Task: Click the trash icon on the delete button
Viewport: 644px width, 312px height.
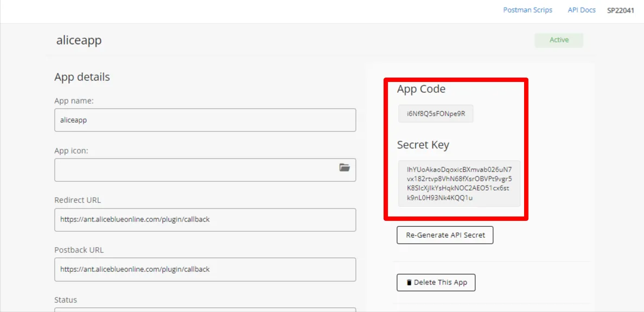Action: (x=408, y=283)
